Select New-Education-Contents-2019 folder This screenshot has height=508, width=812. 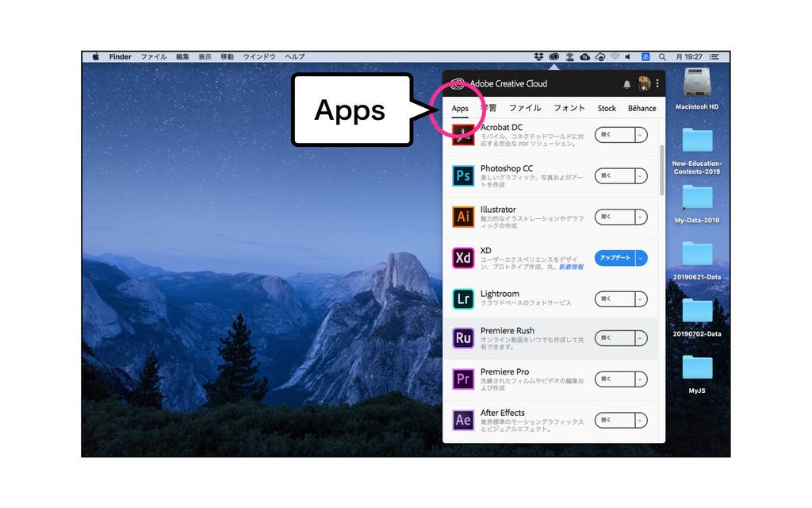pos(697,140)
